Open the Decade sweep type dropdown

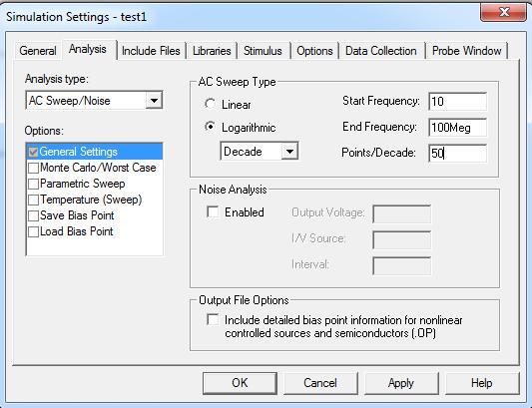[x=289, y=151]
